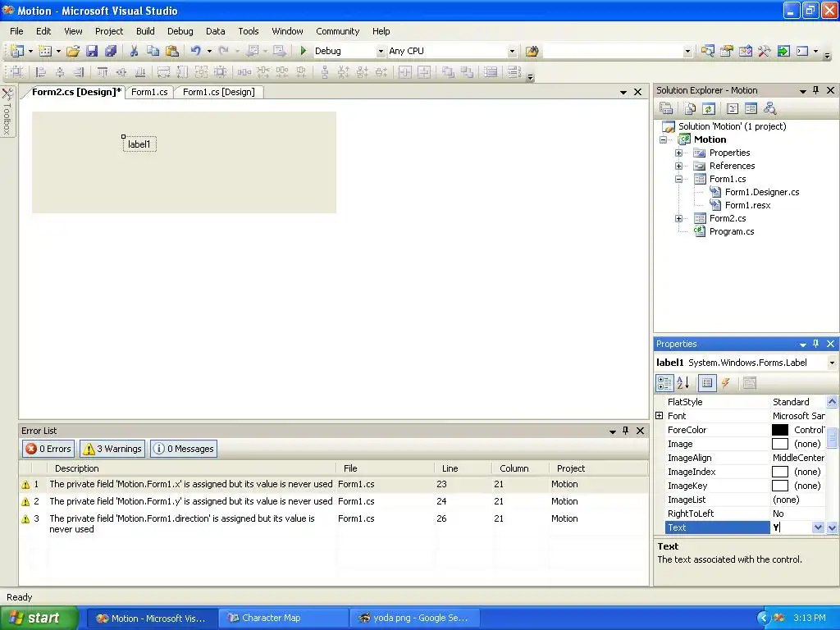Toggle the 0 Messages filter button

[183, 449]
